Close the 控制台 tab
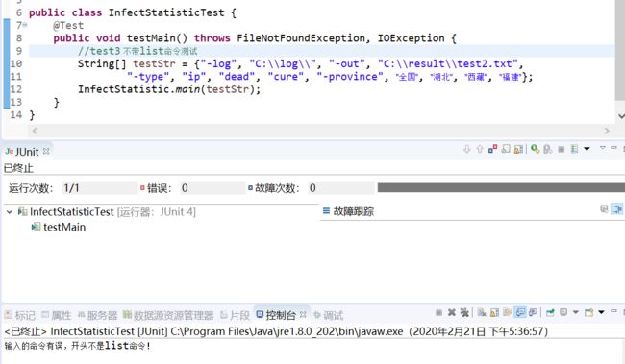Screen dimensions: 625x364 [x=303, y=315]
